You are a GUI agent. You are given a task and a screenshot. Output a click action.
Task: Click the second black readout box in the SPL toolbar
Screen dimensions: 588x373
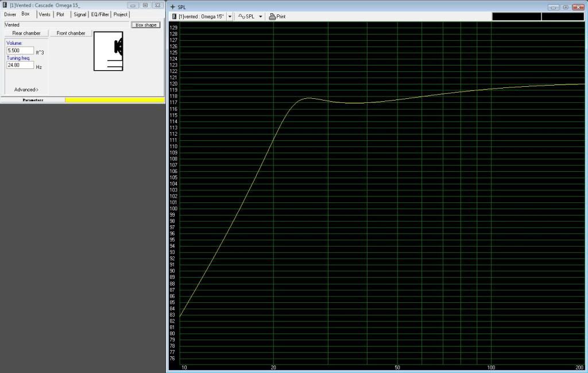tap(563, 17)
